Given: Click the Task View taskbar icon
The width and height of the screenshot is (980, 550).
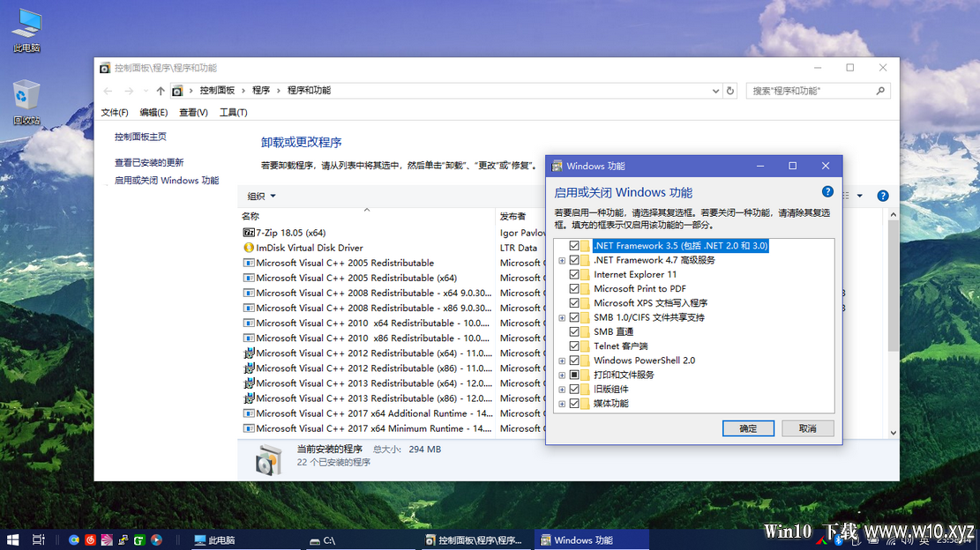Looking at the screenshot, I should [38, 540].
